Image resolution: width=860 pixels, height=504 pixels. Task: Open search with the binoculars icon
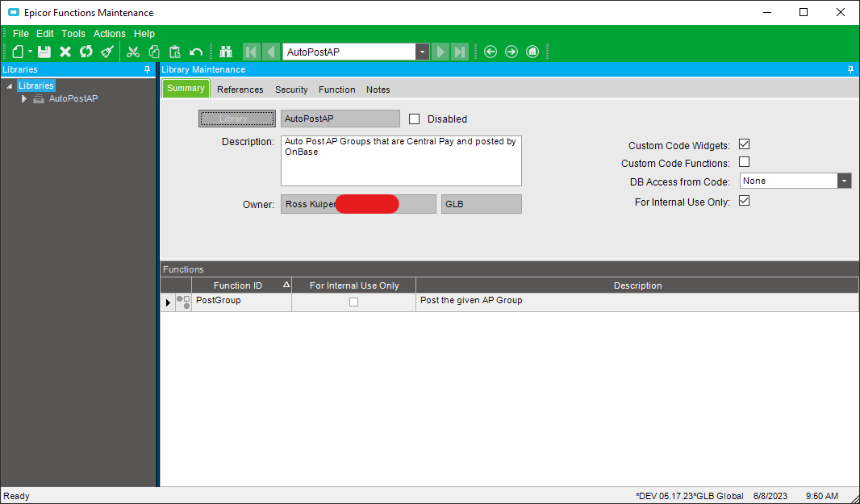pos(226,52)
